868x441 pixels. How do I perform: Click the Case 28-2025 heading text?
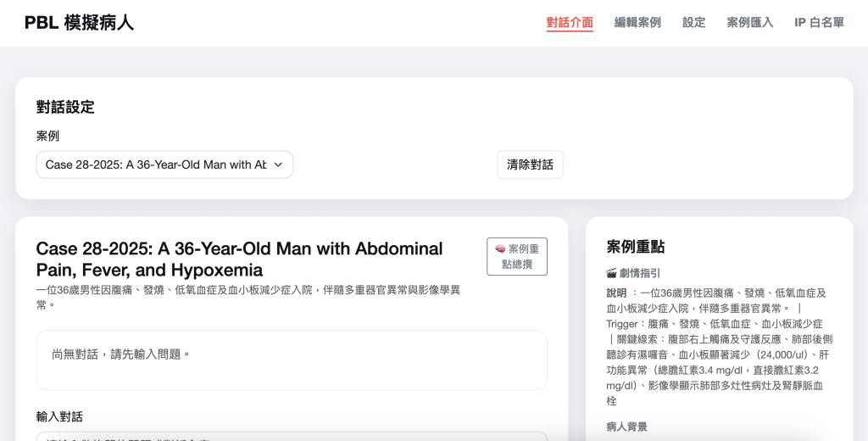(x=239, y=259)
